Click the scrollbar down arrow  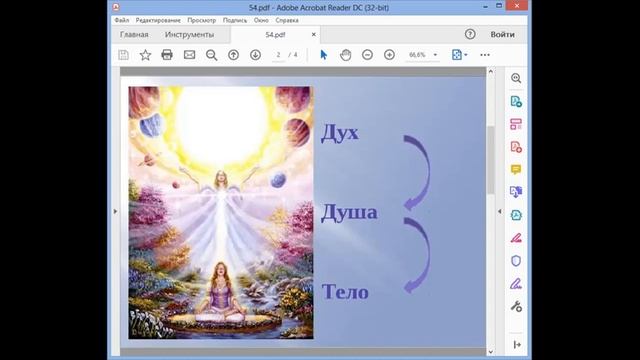(491, 352)
